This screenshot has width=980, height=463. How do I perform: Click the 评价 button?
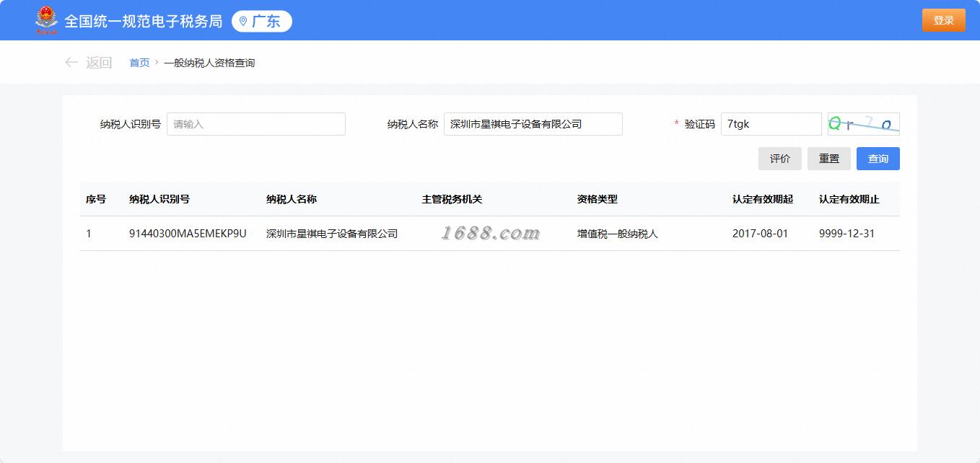pos(780,159)
